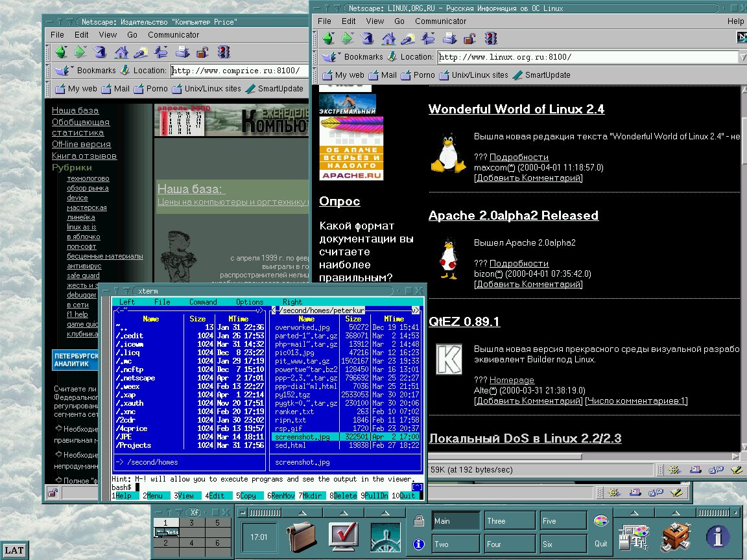The width and height of the screenshot is (747, 560).
Task: Select /.netscape directory in Midnight Commander left panel
Action: pyautogui.click(x=189, y=378)
